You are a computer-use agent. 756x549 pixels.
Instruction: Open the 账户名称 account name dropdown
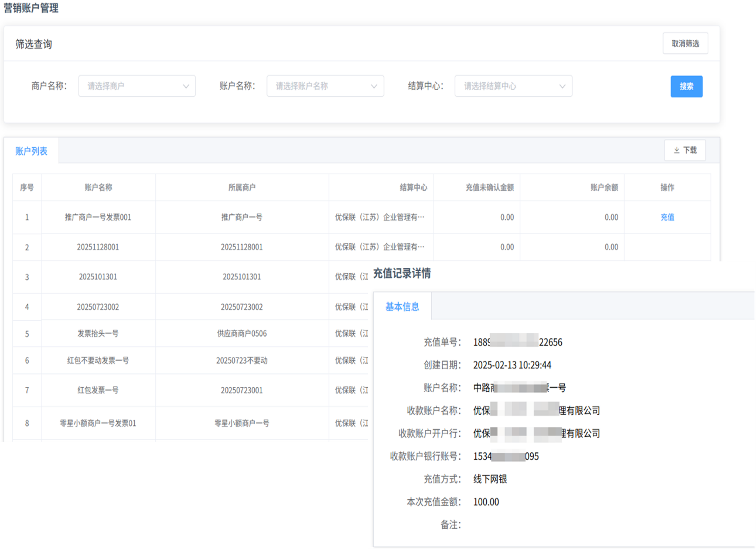pyautogui.click(x=325, y=86)
